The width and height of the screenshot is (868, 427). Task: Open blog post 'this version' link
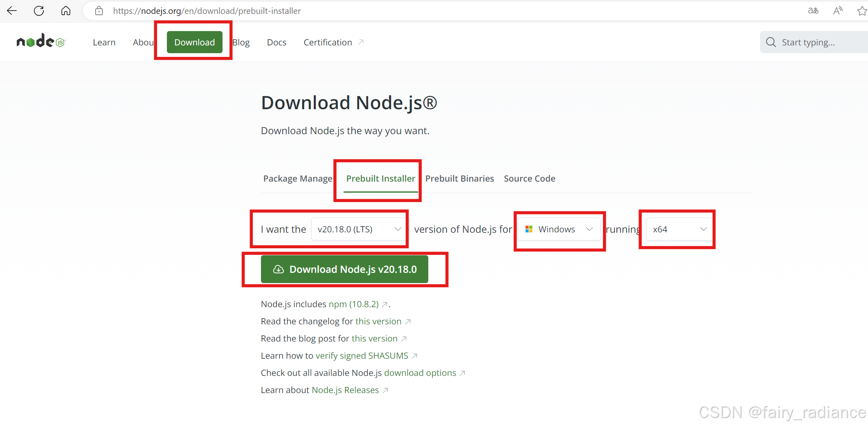point(375,339)
